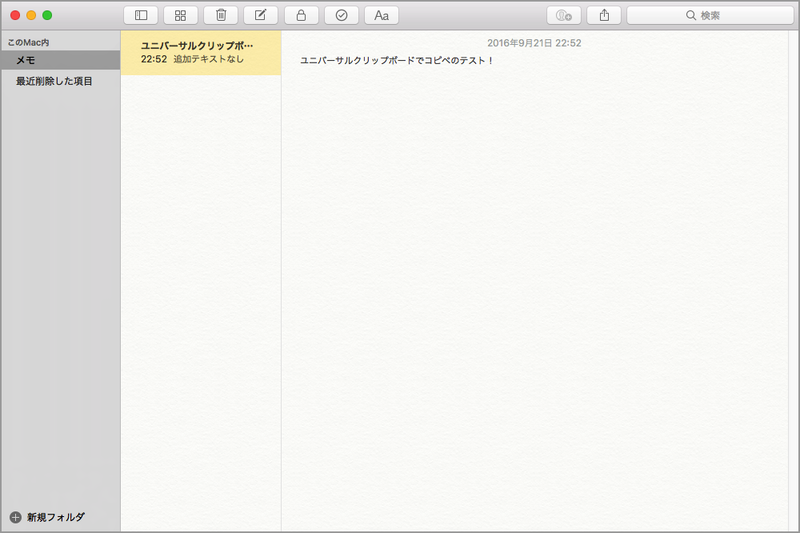This screenshot has width=800, height=533.
Task: Add people to this note icon
Action: pos(564,15)
